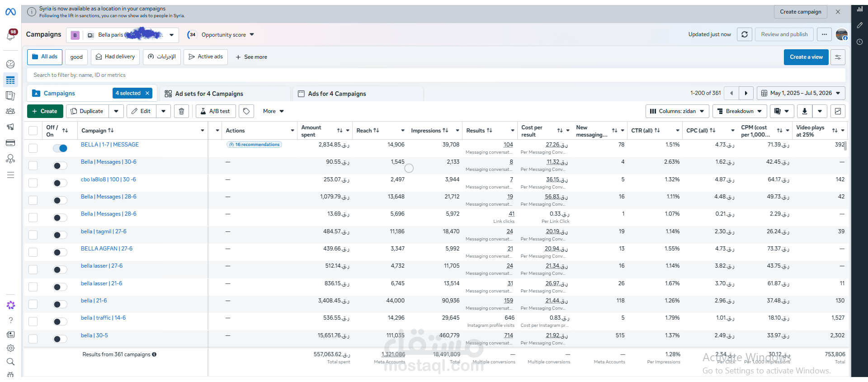Open the Meta logo home

click(10, 12)
